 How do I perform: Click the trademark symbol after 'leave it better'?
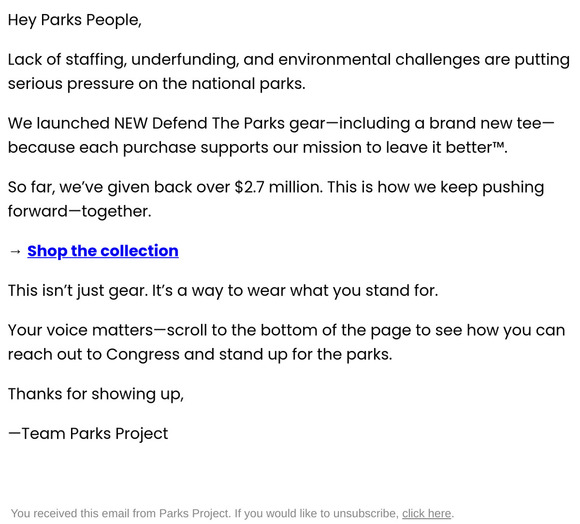498,145
